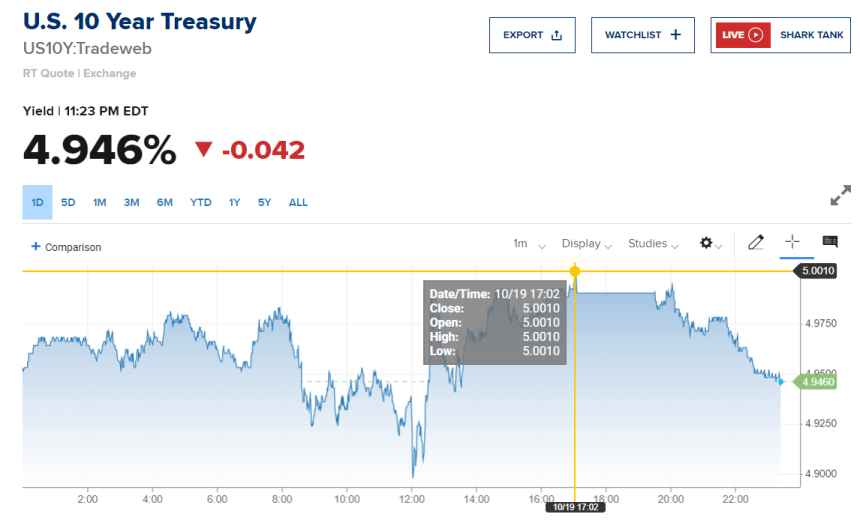Open chart settings gear menu
The height and width of the screenshot is (532, 860).
[708, 243]
